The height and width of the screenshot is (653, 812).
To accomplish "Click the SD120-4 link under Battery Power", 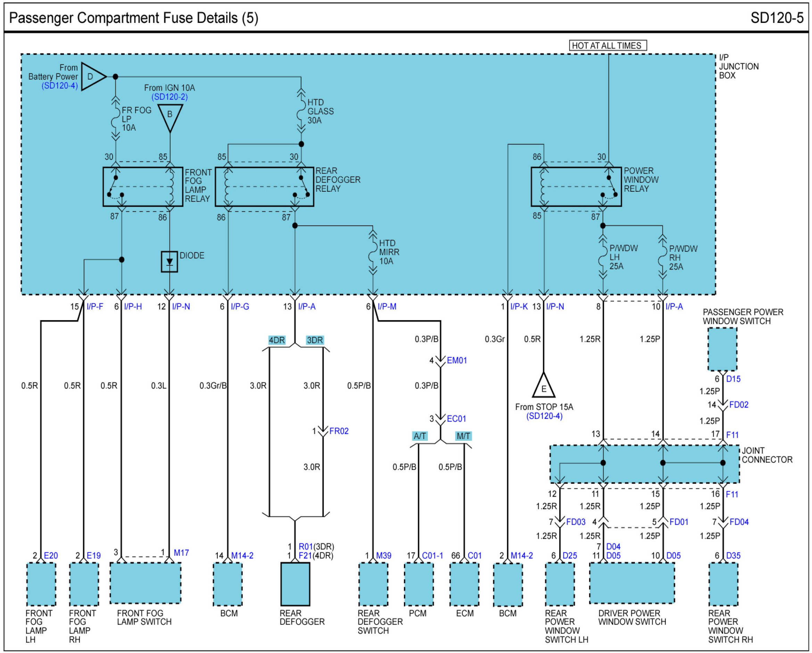I will tap(59, 86).
